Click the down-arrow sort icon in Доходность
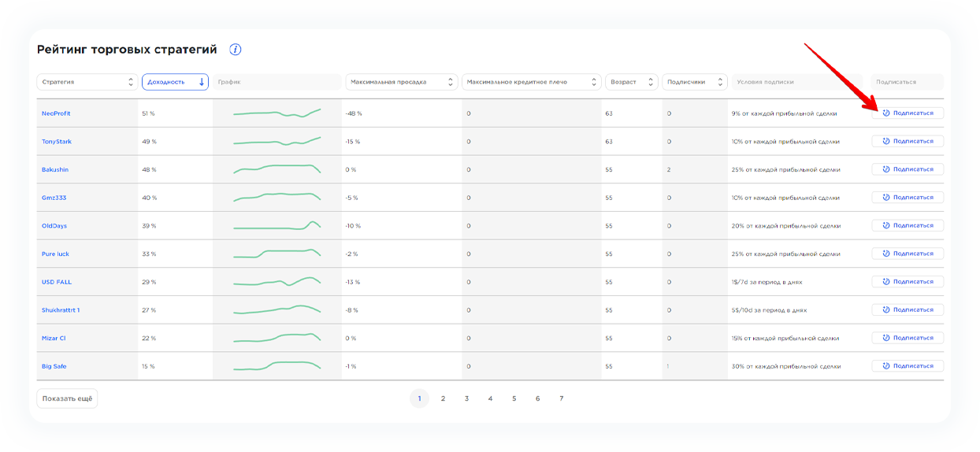 point(202,82)
